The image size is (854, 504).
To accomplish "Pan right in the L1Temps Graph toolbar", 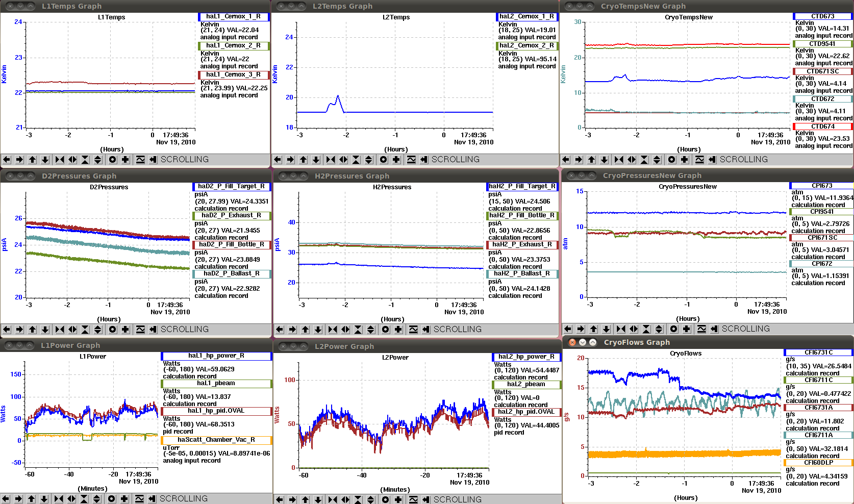I will (19, 160).
